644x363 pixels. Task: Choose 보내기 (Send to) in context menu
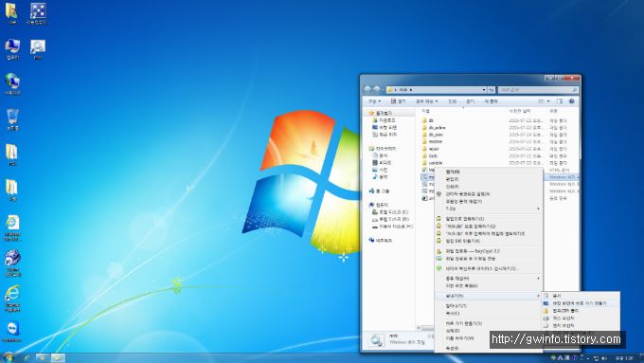(x=489, y=296)
